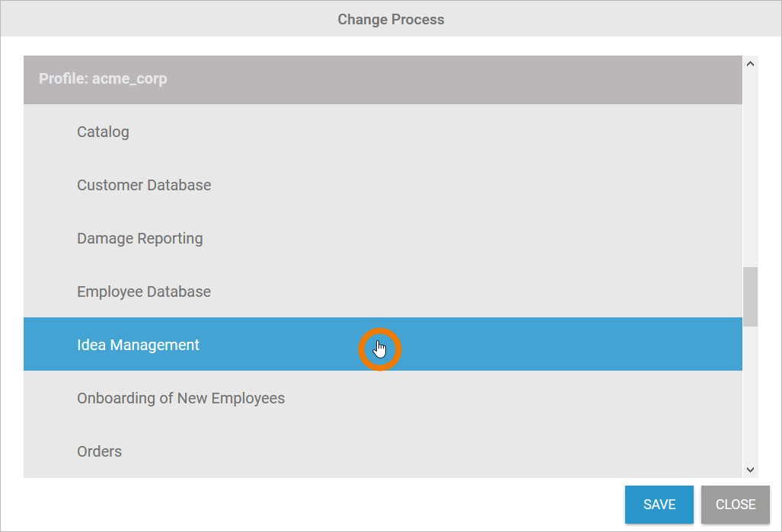
Task: Click scrollbar track above the thumb
Action: 750,167
